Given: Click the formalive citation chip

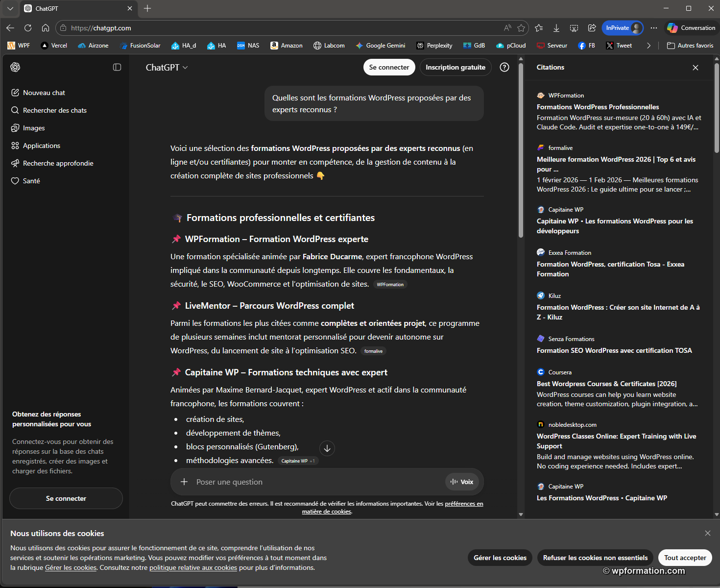Looking at the screenshot, I should 373,351.
